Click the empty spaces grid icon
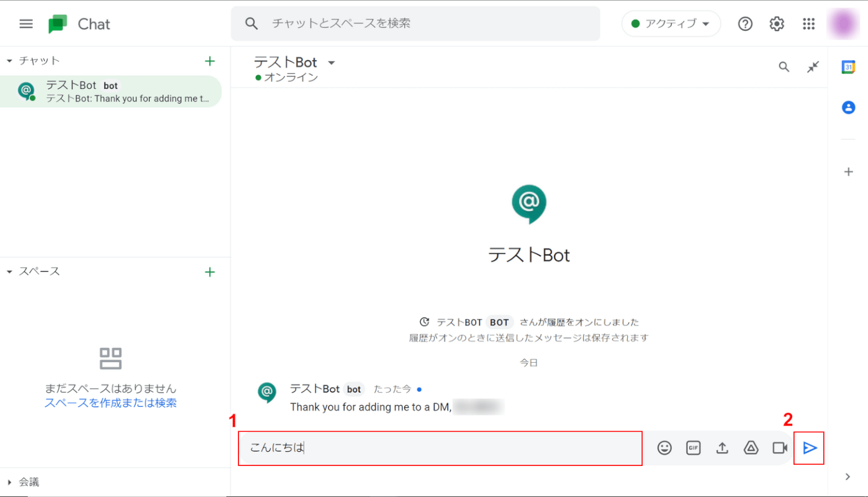This screenshot has height=497, width=868. point(111,358)
